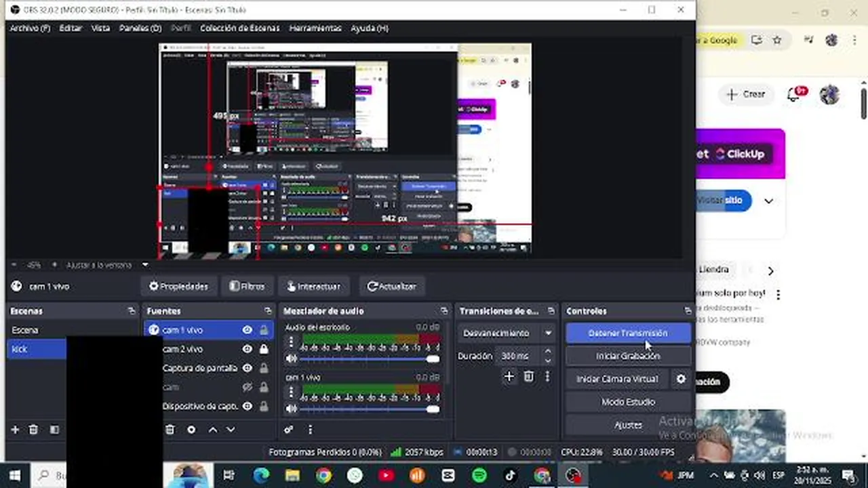This screenshot has width=868, height=488.
Task: Stop streaming with Detener Transmisión
Action: coord(628,333)
